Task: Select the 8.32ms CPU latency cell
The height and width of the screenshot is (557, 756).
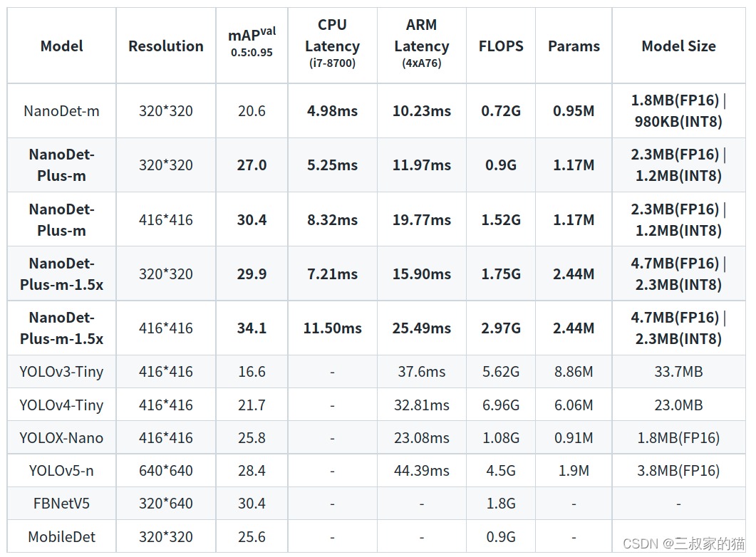Action: [332, 220]
